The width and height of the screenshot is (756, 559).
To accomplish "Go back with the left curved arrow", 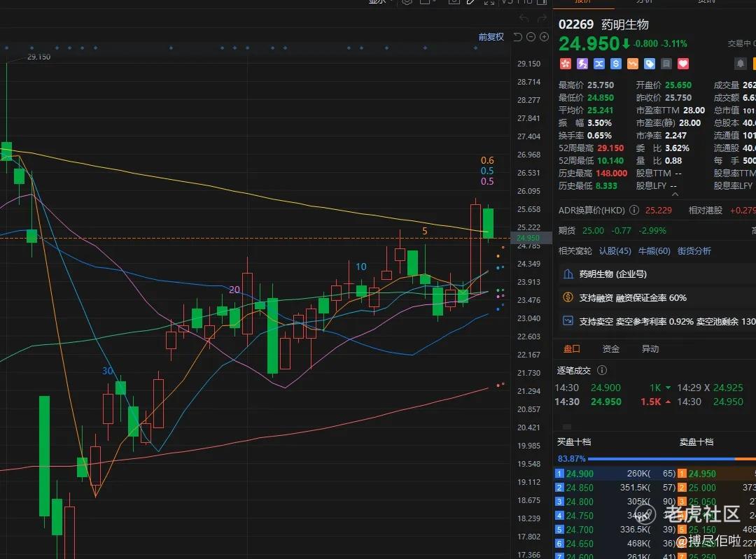I will pos(524,18).
